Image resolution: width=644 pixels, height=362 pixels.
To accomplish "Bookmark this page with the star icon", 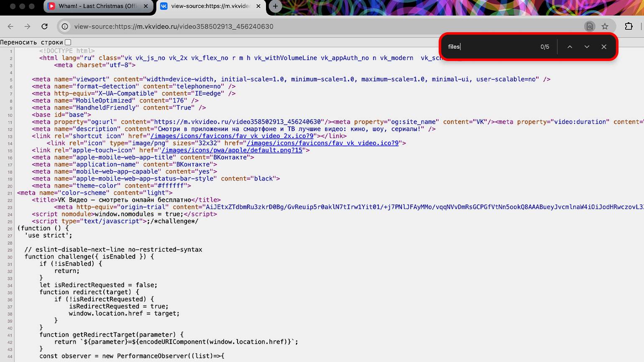I will pos(605,26).
